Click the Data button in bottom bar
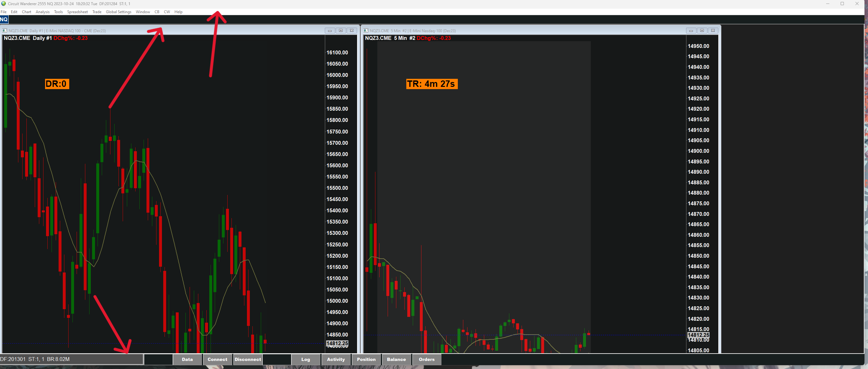This screenshot has width=868, height=369. click(187, 359)
